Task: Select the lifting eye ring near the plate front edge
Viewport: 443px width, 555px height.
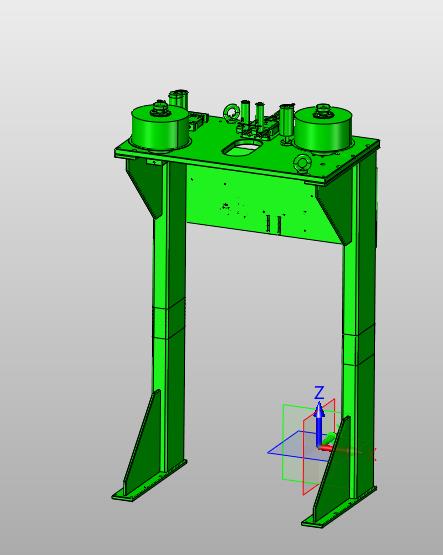Action: coord(303,164)
